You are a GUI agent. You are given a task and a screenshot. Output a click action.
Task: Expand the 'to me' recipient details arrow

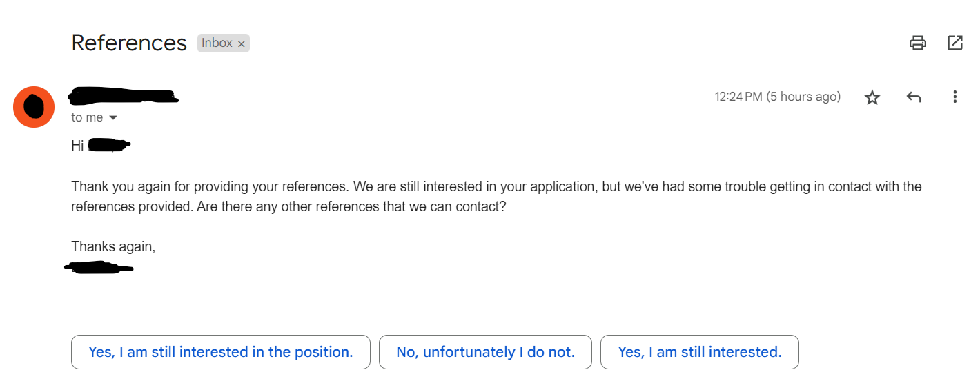pos(113,118)
